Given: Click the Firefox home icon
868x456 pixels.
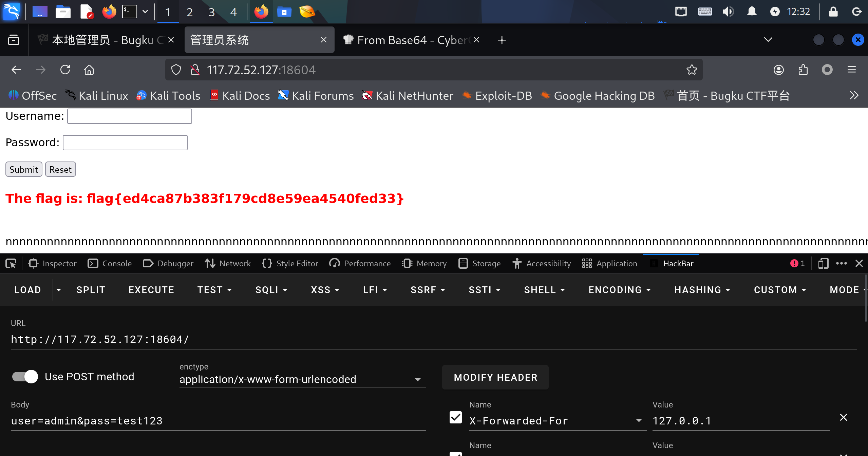Looking at the screenshot, I should (x=89, y=70).
